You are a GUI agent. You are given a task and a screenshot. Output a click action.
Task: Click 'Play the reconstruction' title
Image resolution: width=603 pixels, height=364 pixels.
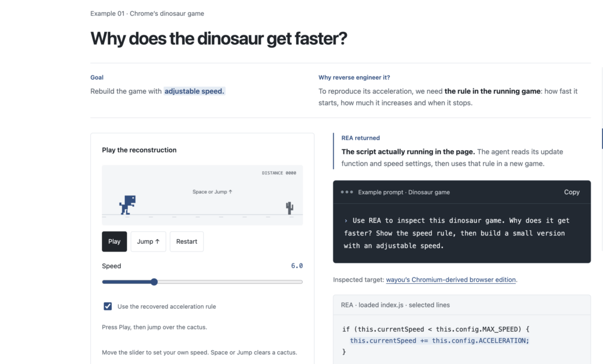pos(139,150)
